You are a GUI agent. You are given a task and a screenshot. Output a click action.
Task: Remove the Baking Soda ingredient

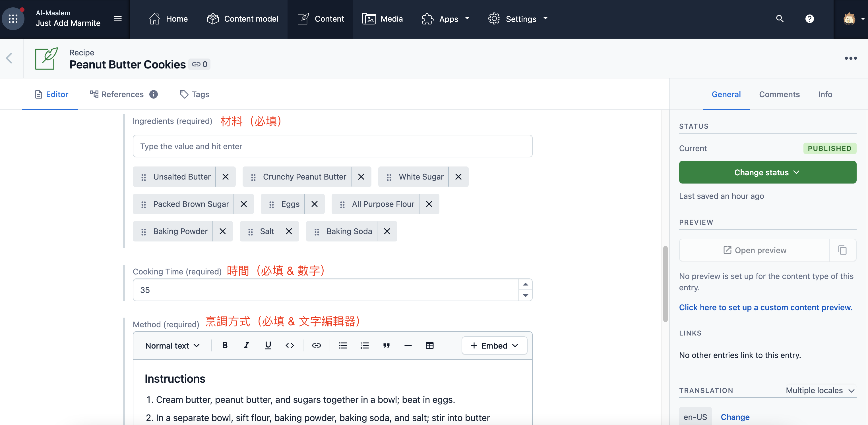(x=387, y=231)
